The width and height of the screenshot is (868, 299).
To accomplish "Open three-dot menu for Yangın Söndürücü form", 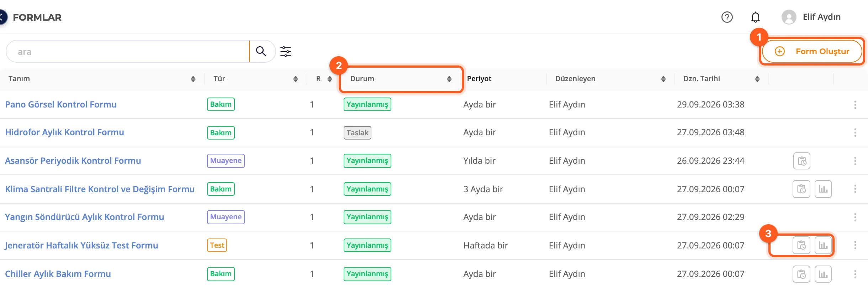I will [855, 217].
